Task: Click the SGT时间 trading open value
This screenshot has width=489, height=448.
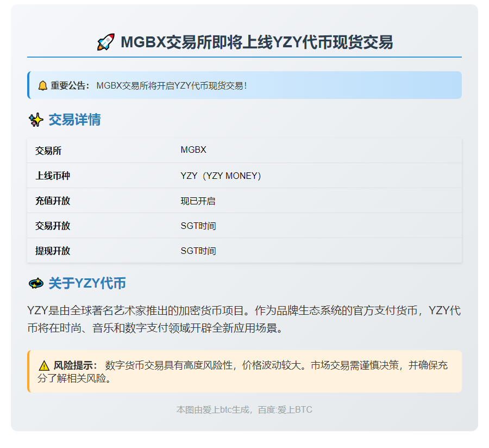Action: (x=197, y=226)
